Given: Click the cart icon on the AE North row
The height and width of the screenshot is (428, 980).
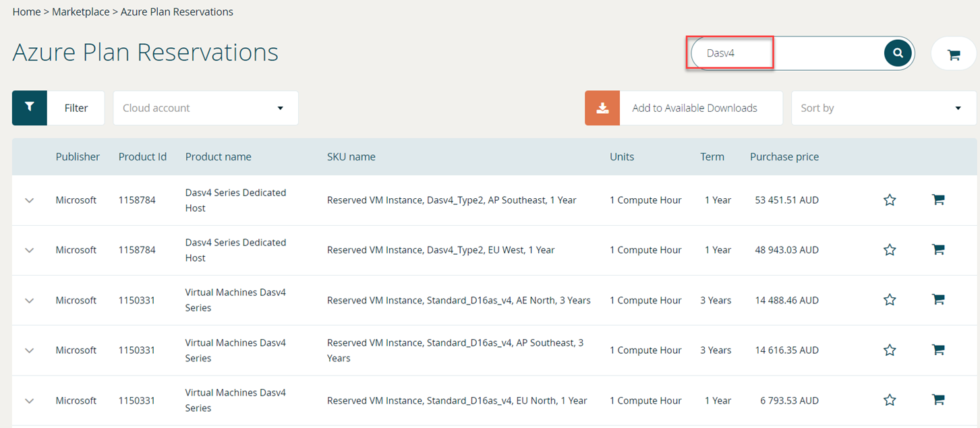Looking at the screenshot, I should point(938,299).
